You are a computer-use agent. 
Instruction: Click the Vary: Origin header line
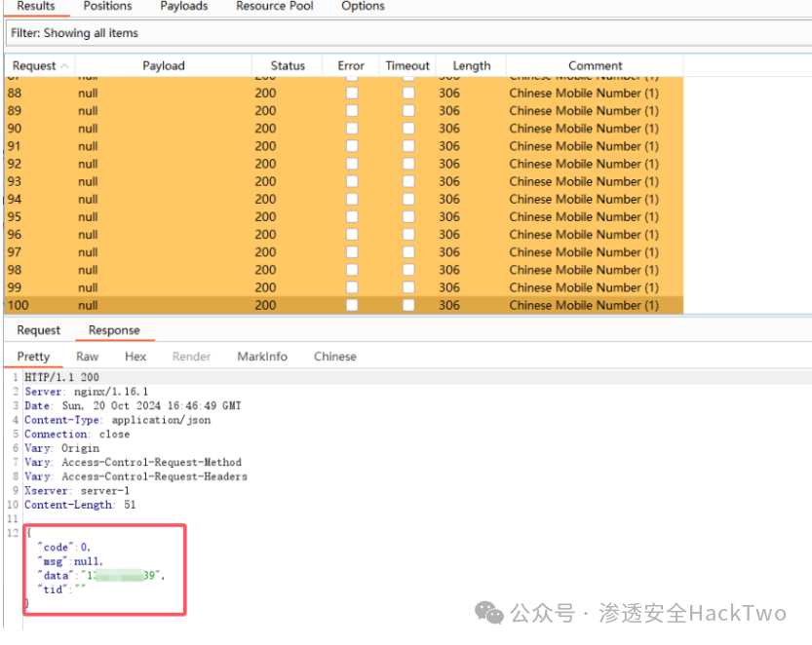click(61, 448)
